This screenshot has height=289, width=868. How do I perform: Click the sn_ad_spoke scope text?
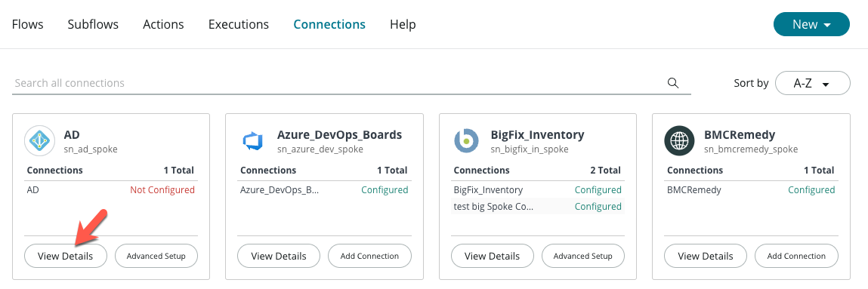[91, 149]
